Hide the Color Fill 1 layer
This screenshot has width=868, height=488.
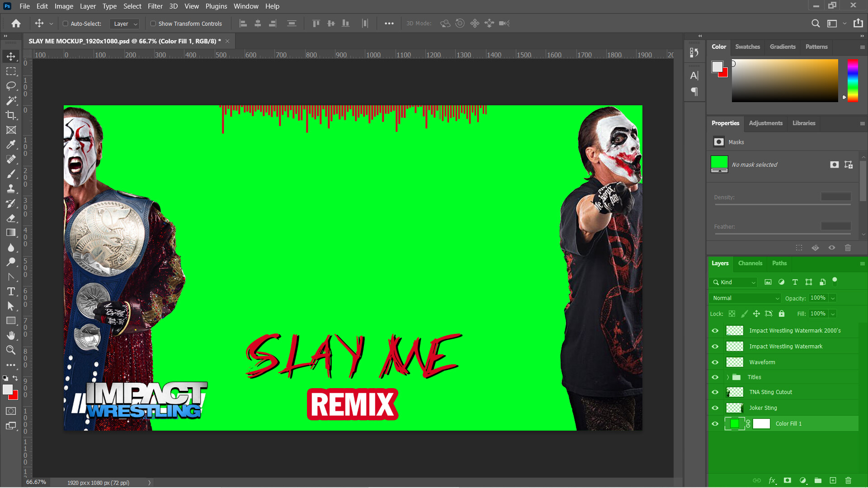click(715, 424)
